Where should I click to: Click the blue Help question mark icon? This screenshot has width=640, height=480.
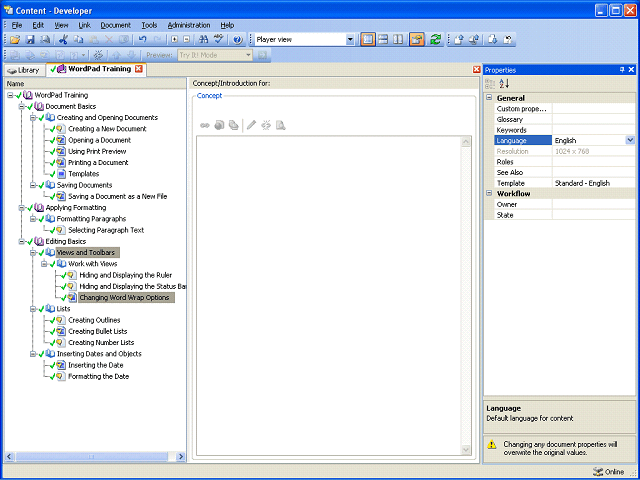(238, 40)
